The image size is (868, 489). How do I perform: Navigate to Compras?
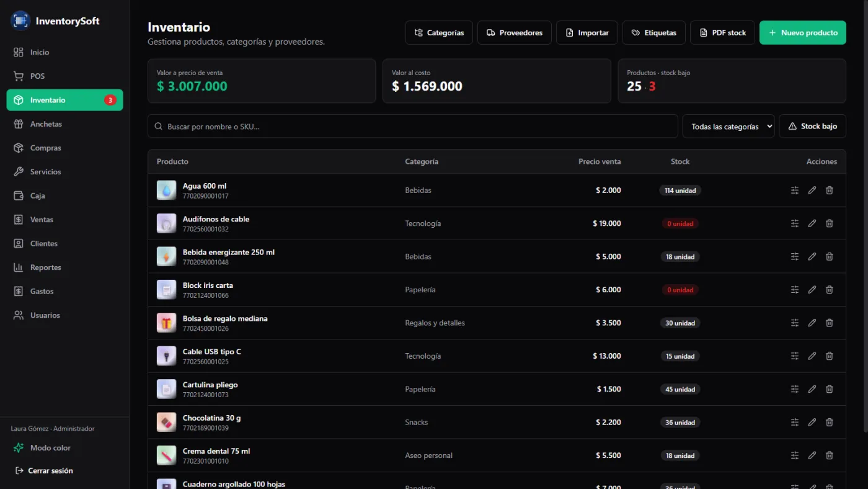[x=64, y=148]
